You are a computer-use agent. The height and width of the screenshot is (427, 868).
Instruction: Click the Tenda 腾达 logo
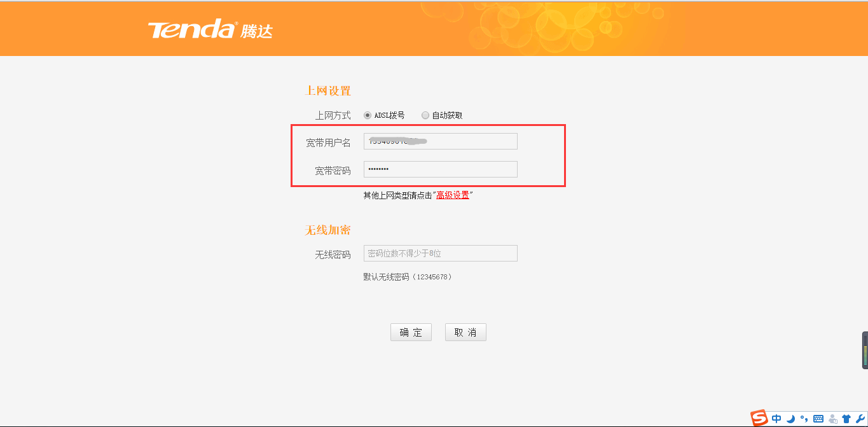(210, 29)
